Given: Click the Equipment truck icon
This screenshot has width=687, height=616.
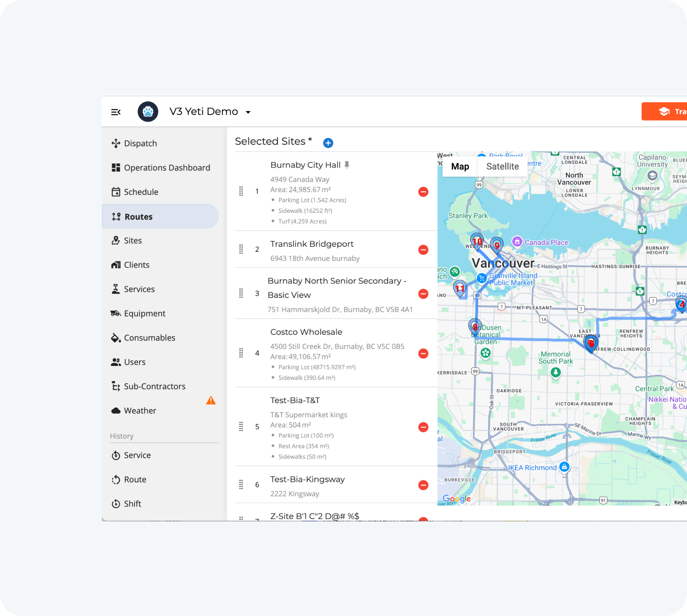Looking at the screenshot, I should pyautogui.click(x=116, y=313).
